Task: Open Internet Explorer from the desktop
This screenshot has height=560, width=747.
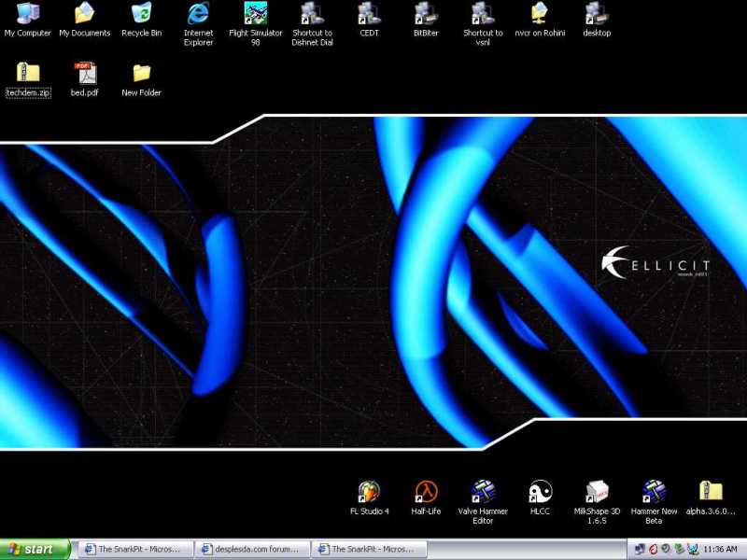Action: point(198,13)
